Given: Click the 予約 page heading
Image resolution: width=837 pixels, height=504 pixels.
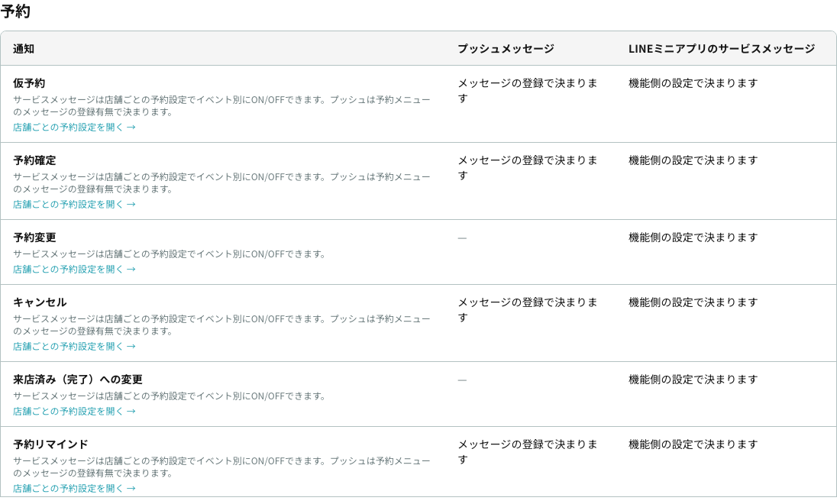Looking at the screenshot, I should pyautogui.click(x=15, y=11).
